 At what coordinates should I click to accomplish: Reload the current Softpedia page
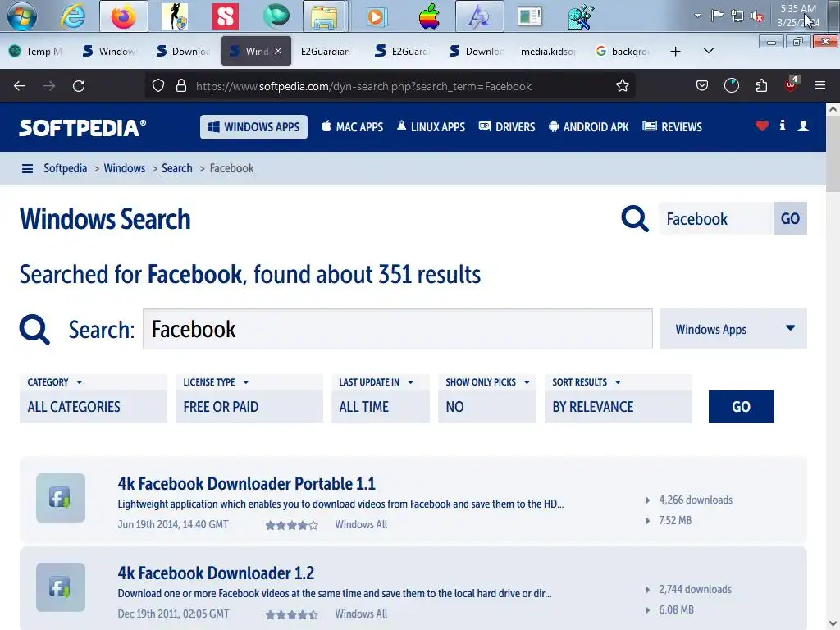click(79, 85)
